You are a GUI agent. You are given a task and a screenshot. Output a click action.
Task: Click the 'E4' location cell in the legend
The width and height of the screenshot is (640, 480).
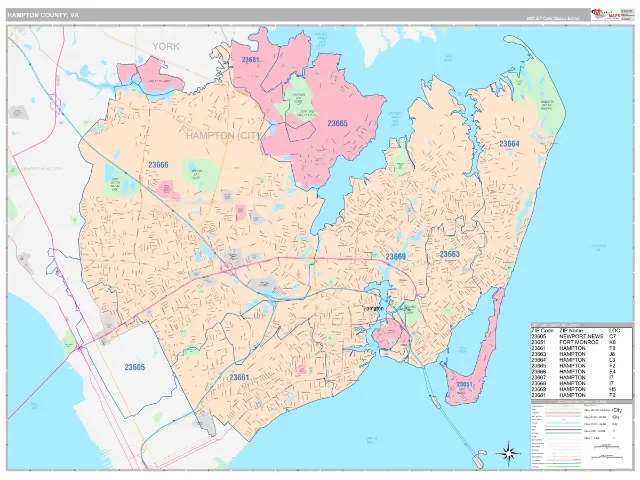tap(613, 371)
